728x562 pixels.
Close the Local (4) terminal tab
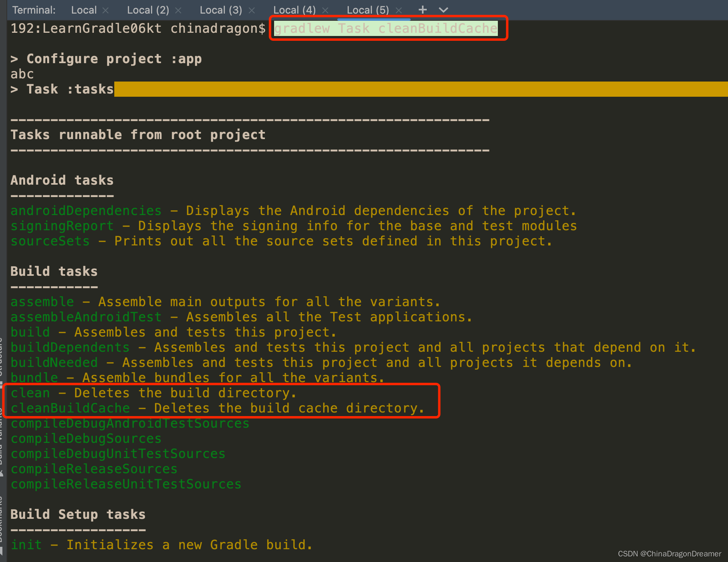325,10
